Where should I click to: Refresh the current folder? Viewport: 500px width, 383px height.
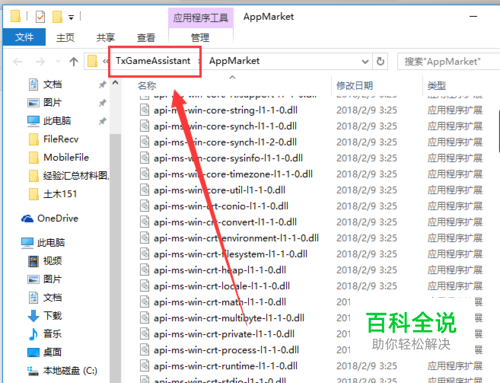click(380, 61)
